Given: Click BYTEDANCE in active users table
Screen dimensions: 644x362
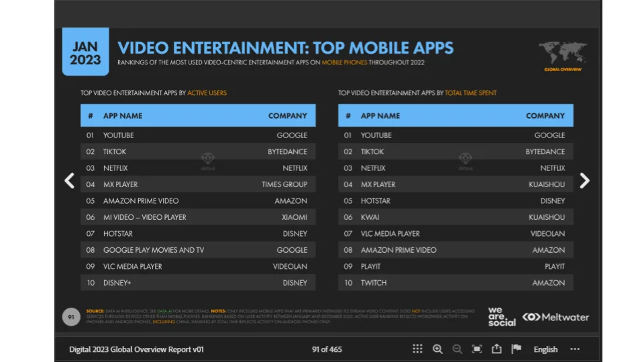Looking at the screenshot, I should [288, 152].
